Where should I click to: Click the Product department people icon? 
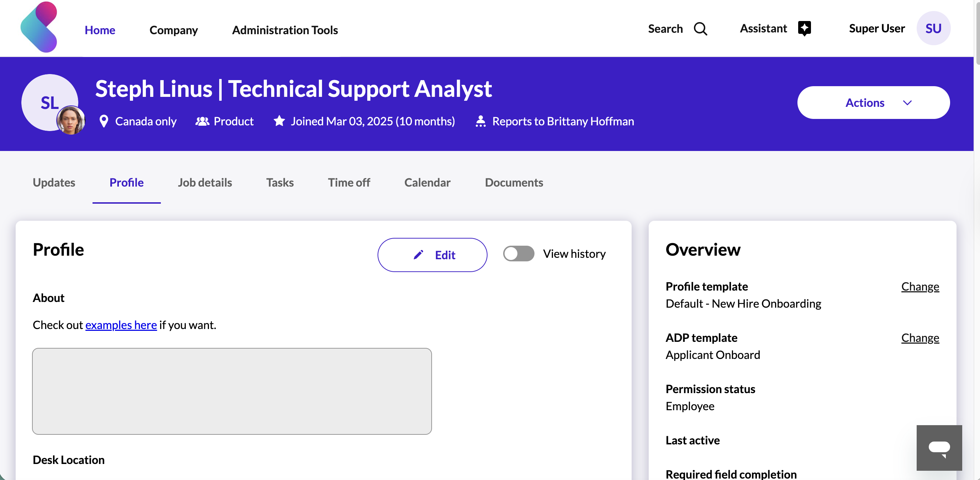coord(202,121)
